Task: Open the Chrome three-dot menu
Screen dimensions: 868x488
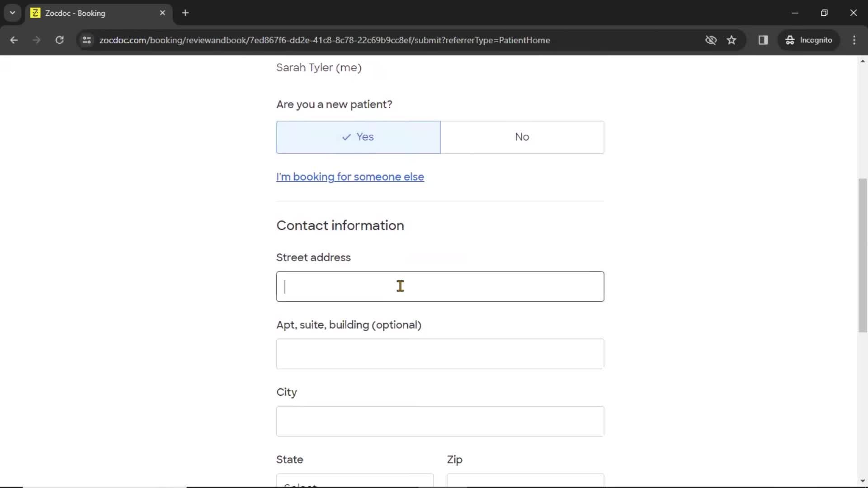Action: click(x=854, y=40)
